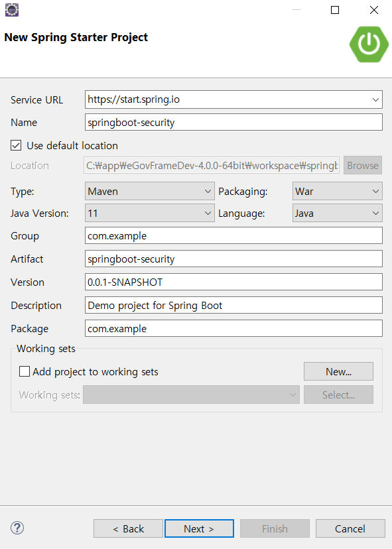This screenshot has width=392, height=549.
Task: Click the "Java Version:" label
Action: click(40, 213)
